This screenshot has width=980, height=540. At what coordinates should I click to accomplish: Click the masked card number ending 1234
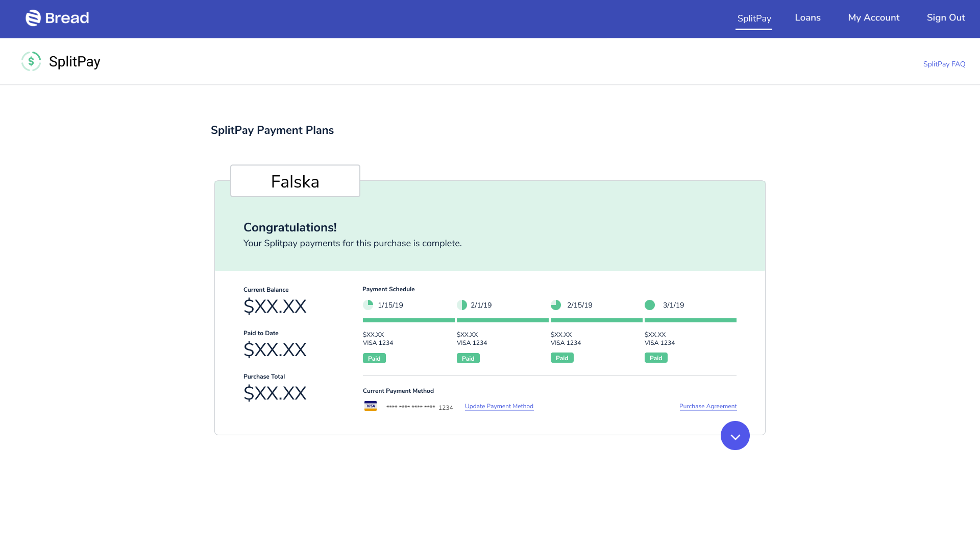click(420, 407)
